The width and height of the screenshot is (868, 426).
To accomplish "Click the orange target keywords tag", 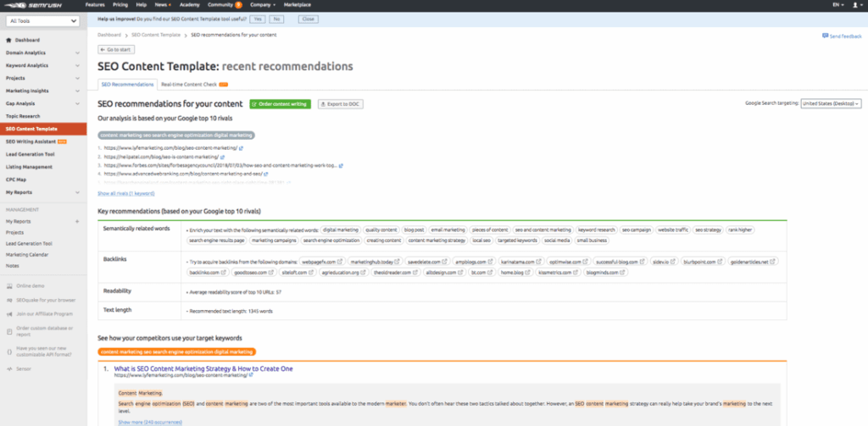I will pos(176,351).
